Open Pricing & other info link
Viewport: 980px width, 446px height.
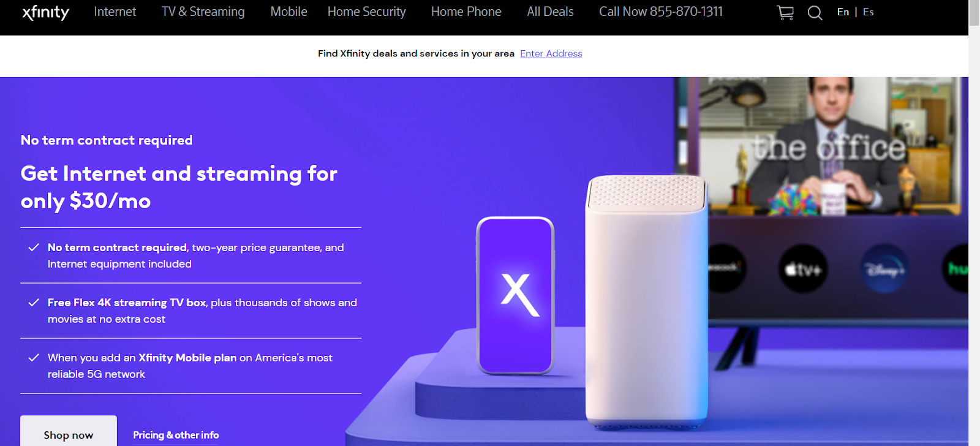176,435
